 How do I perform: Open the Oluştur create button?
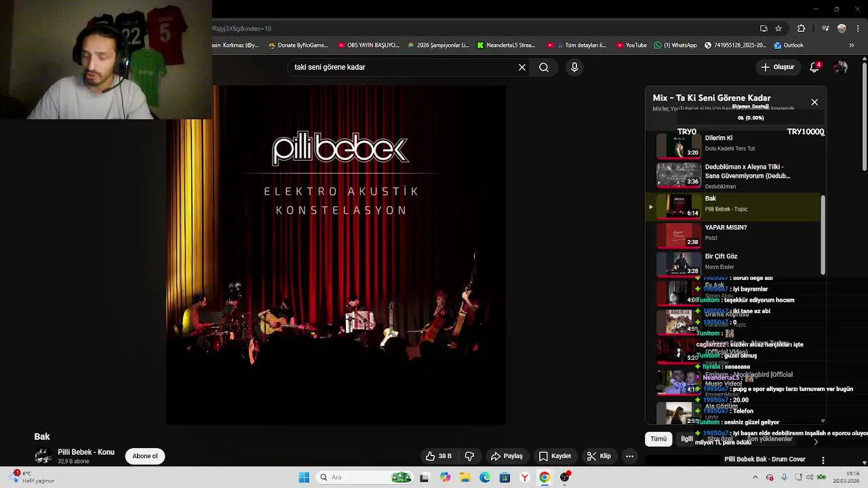(x=777, y=67)
